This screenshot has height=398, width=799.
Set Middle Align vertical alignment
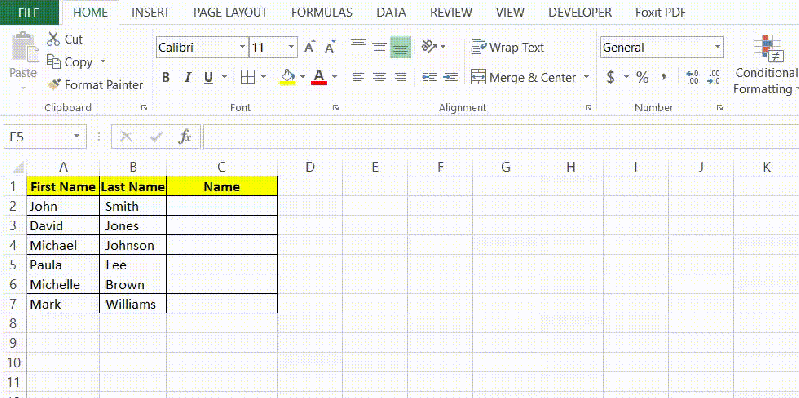pyautogui.click(x=380, y=47)
